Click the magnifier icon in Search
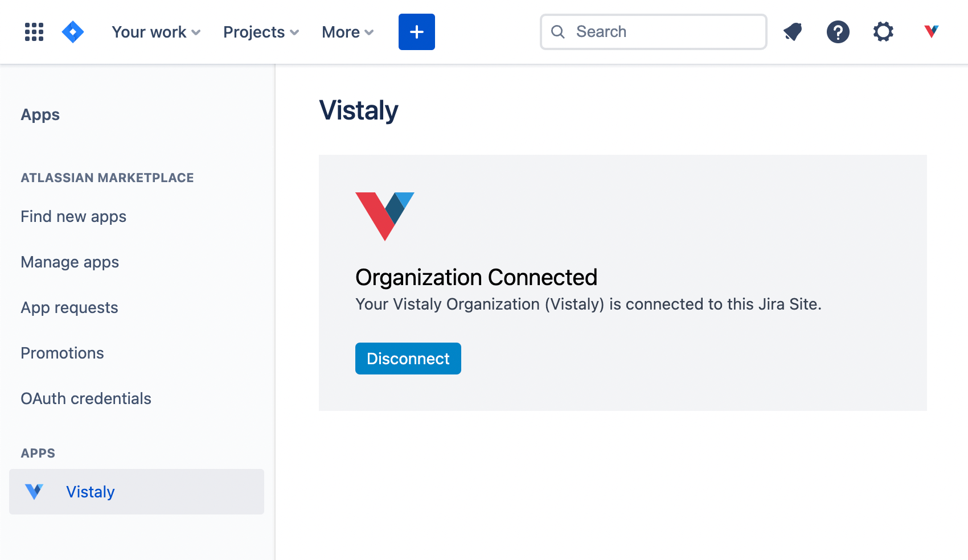This screenshot has width=968, height=560. pyautogui.click(x=558, y=32)
